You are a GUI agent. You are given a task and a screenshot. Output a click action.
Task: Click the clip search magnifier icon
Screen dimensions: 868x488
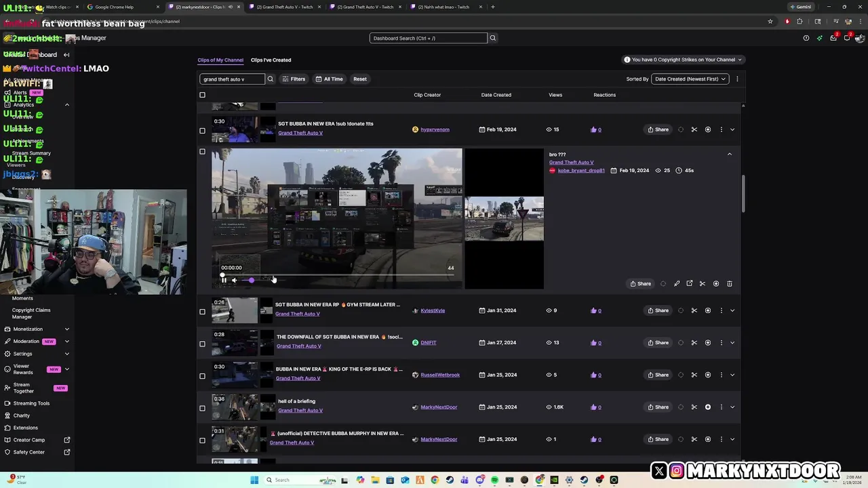coord(270,79)
